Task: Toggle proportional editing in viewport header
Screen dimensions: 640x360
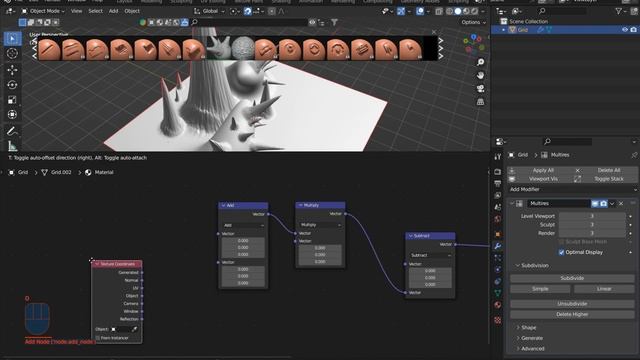Action: click(271, 11)
